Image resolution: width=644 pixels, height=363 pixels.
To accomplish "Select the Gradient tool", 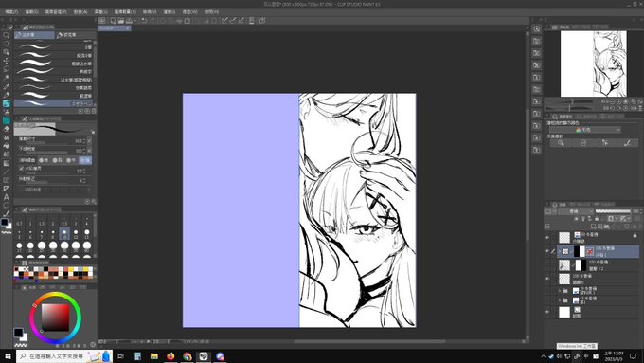I will (x=7, y=163).
